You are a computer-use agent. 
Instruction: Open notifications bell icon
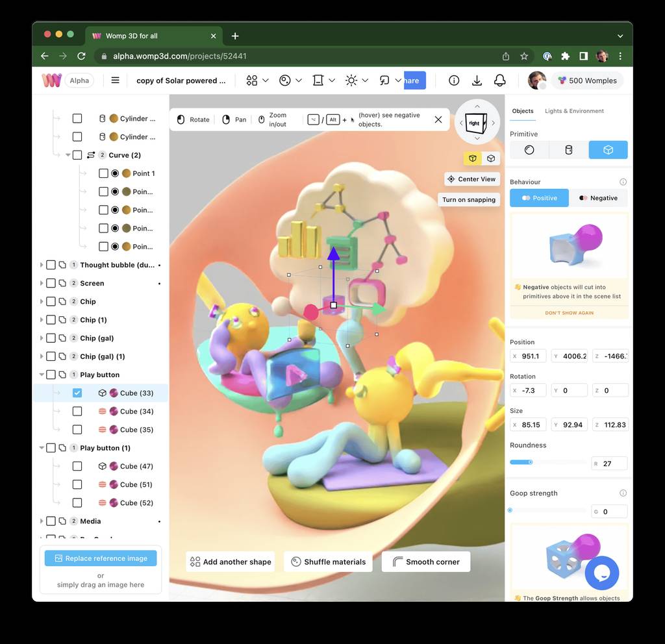pyautogui.click(x=499, y=80)
